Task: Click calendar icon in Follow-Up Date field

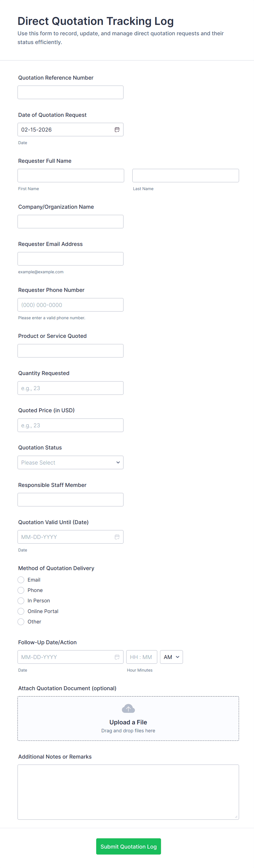Action: [x=117, y=657]
